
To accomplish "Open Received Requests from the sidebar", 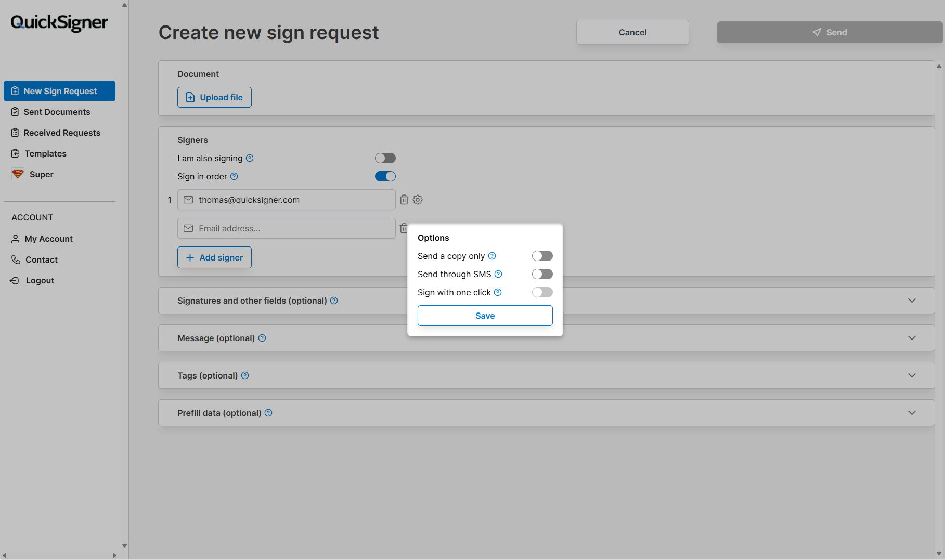I will coord(61,133).
